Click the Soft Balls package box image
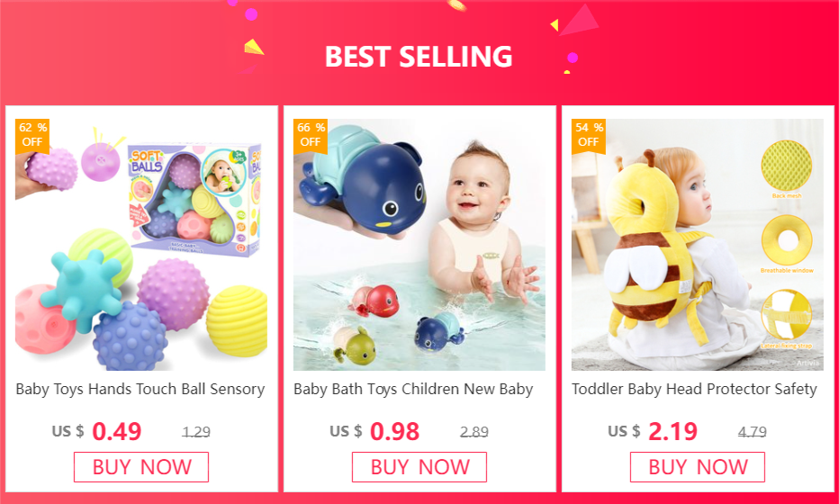Image resolution: width=839 pixels, height=504 pixels. tap(194, 199)
